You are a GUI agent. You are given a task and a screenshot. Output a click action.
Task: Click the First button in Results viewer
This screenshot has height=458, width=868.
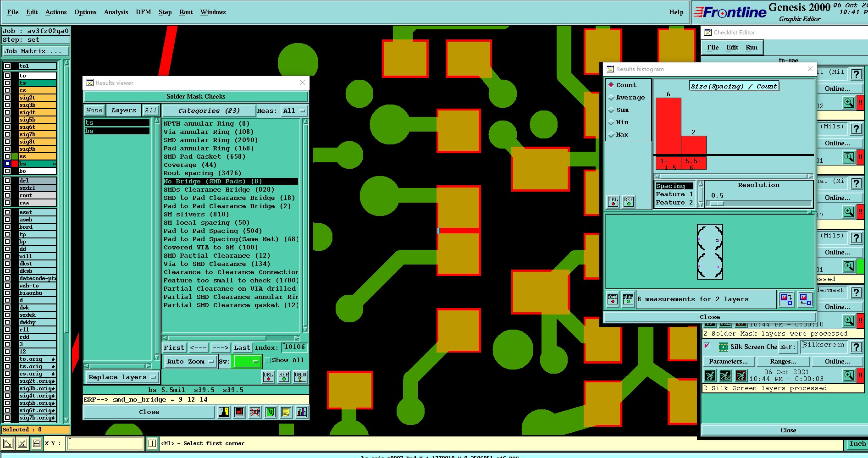174,348
